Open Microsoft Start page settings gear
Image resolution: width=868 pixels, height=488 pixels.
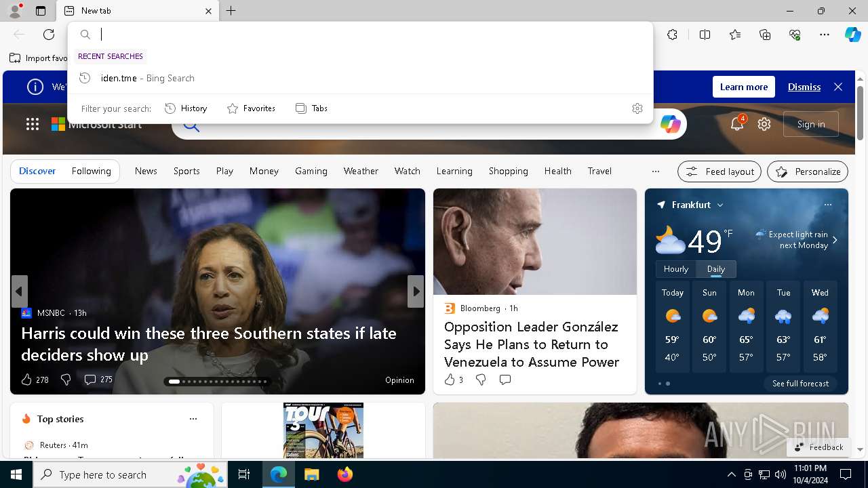pos(764,124)
